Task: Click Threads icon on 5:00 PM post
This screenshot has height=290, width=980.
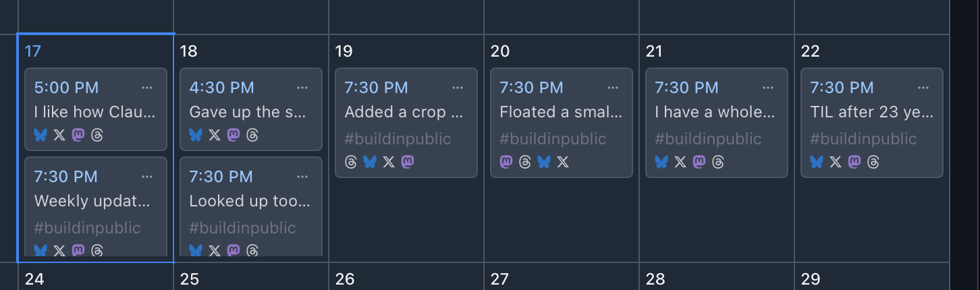Action: tap(97, 136)
